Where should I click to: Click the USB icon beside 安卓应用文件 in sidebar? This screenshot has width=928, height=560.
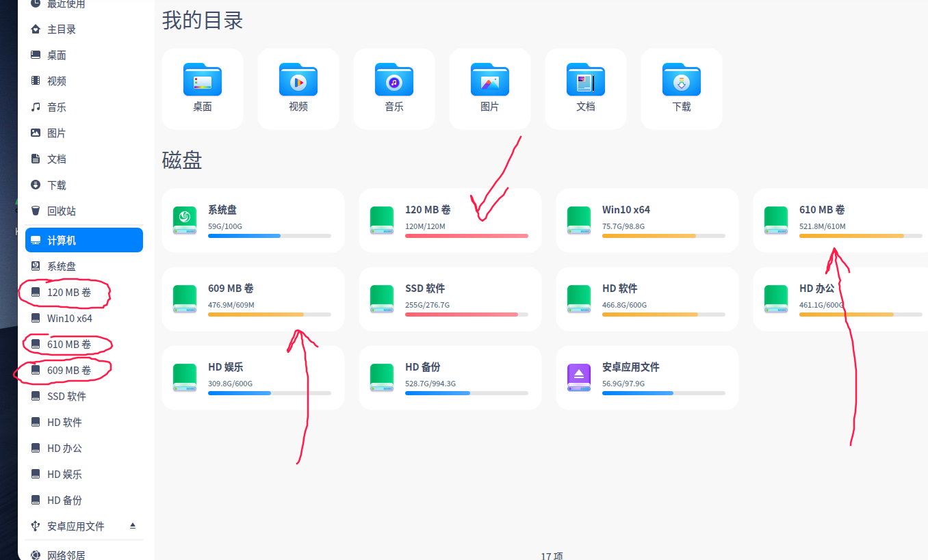[x=36, y=526]
